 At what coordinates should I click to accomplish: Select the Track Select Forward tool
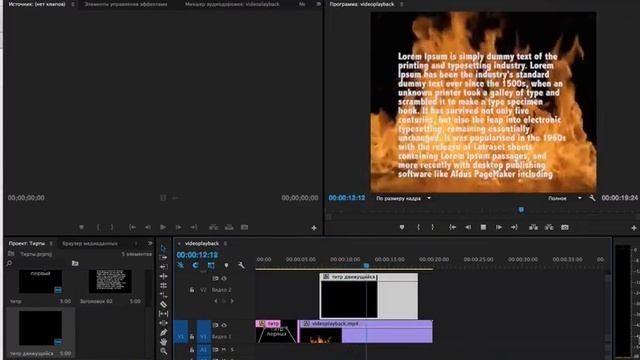pos(163,258)
